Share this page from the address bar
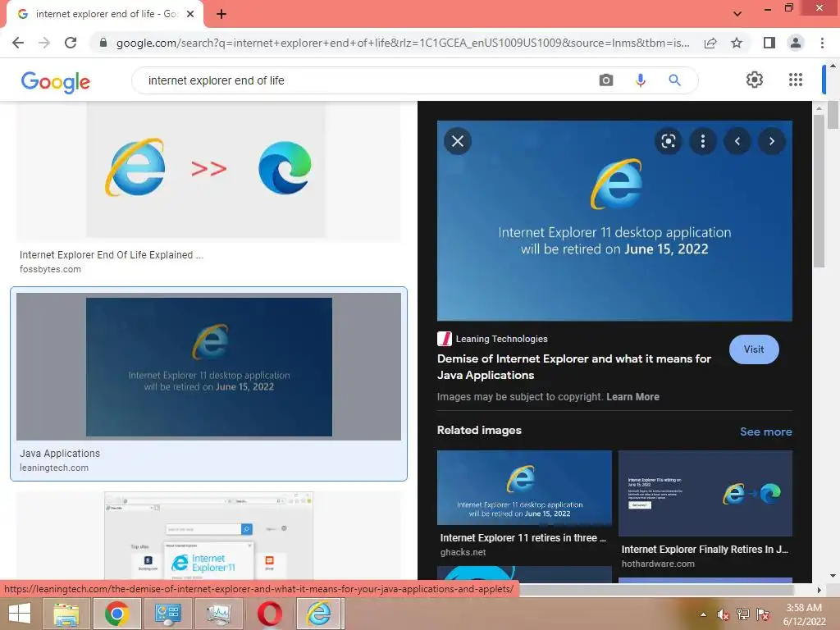Image resolution: width=840 pixels, height=630 pixels. 710,43
